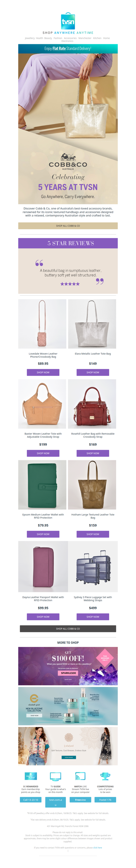
Task: Open the Elizabeth Grant Bluezone Collection banner
Action: pos(68,706)
